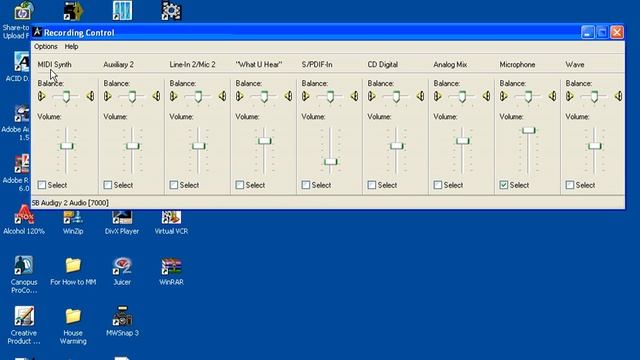Click the Analog Mix volume slider handle
This screenshot has width=640, height=360.
(x=462, y=141)
